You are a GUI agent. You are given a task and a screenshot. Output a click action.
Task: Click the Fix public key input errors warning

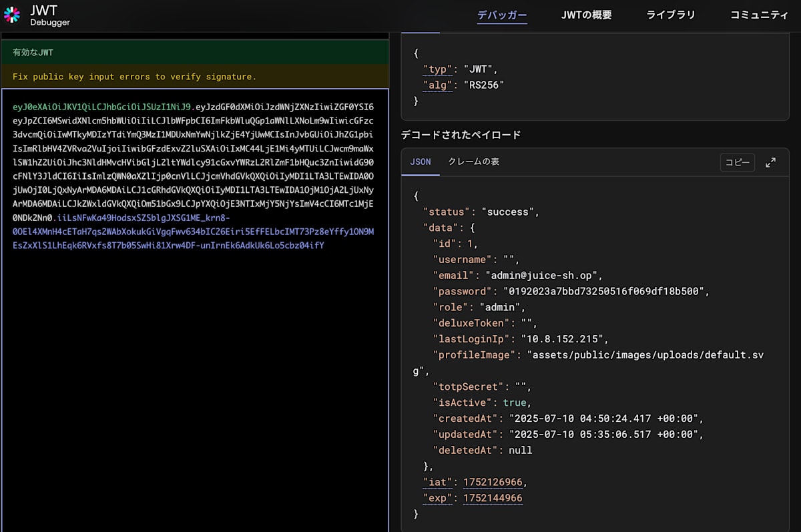(x=195, y=77)
